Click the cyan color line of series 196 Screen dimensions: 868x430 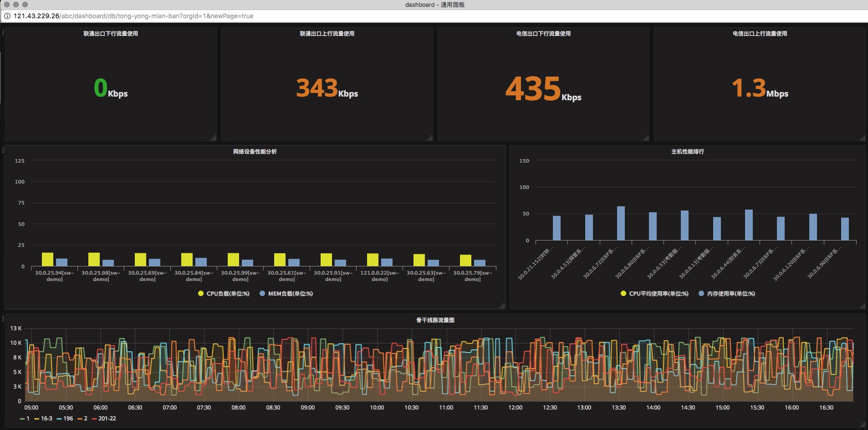click(59, 419)
